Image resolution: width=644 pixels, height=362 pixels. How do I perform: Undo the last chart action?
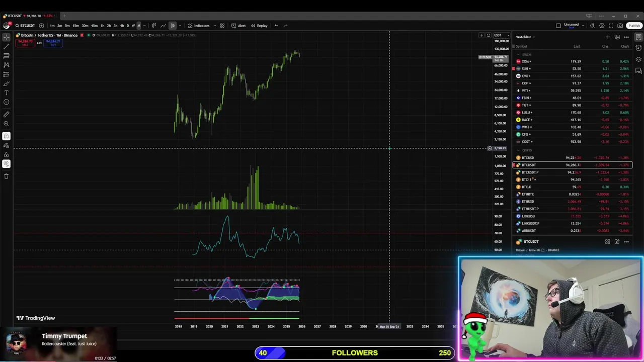point(276,26)
